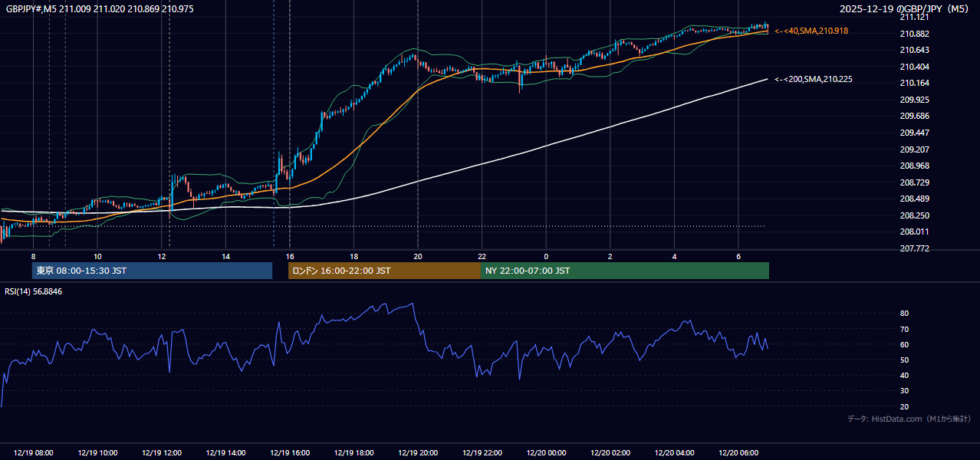Click the bottom date label 12/20 06:00

(x=738, y=453)
